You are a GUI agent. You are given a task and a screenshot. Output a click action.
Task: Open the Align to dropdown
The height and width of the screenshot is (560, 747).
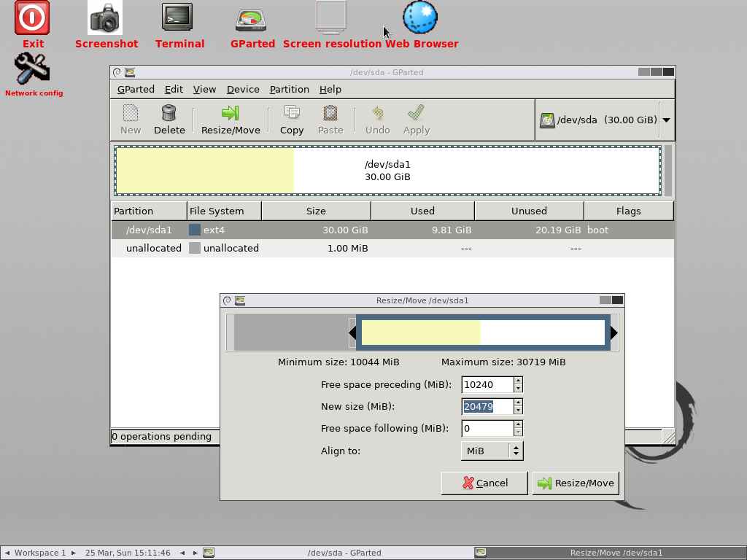tap(492, 451)
